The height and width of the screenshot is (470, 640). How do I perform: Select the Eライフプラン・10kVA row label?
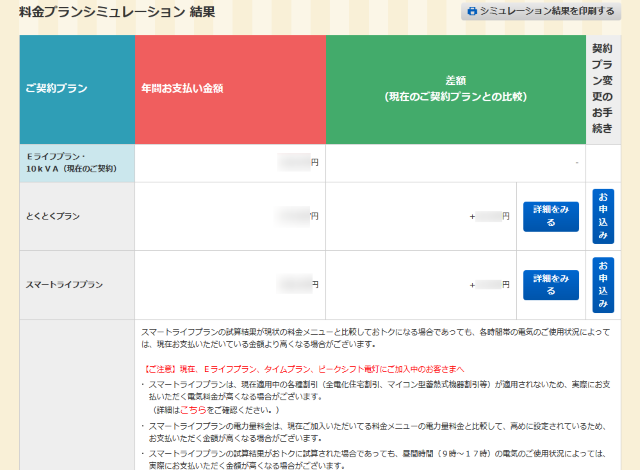[x=77, y=163]
